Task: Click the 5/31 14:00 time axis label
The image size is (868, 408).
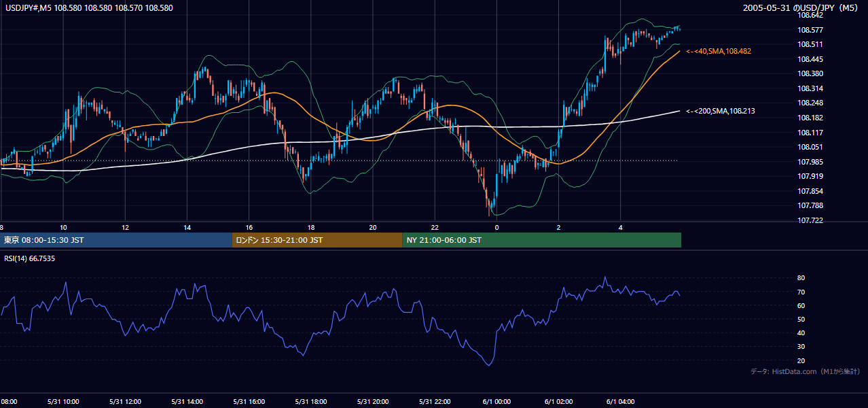Action: [187, 401]
